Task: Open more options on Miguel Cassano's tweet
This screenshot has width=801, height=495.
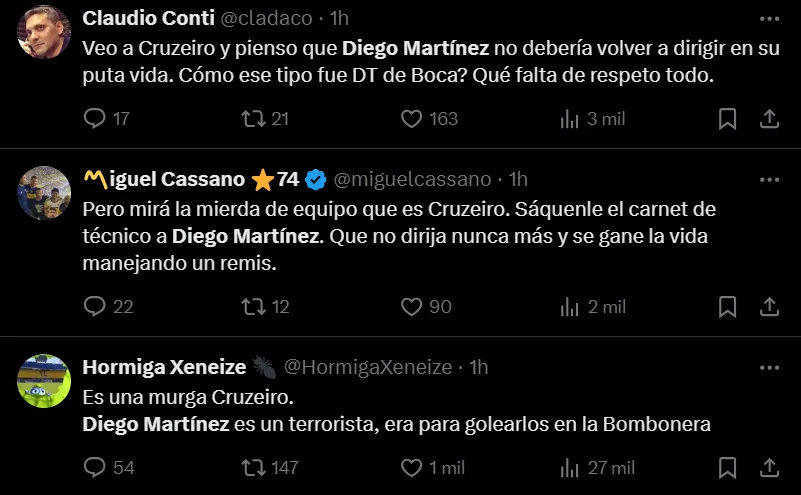Action: (769, 179)
